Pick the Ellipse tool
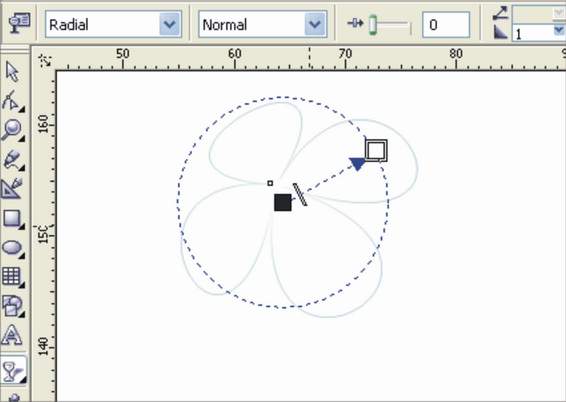The image size is (566, 402). coord(12,248)
